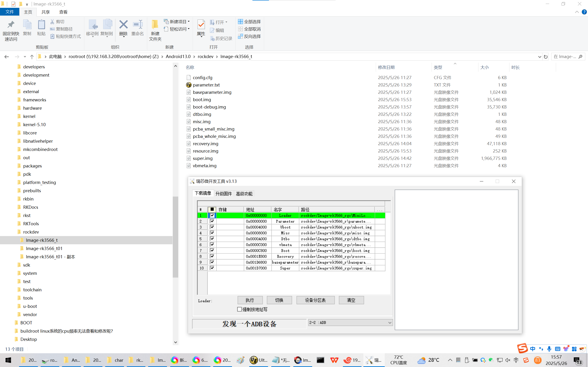Expand the 新建项目 dropdown in ribbon
This screenshot has height=367, width=588.
[x=189, y=22]
